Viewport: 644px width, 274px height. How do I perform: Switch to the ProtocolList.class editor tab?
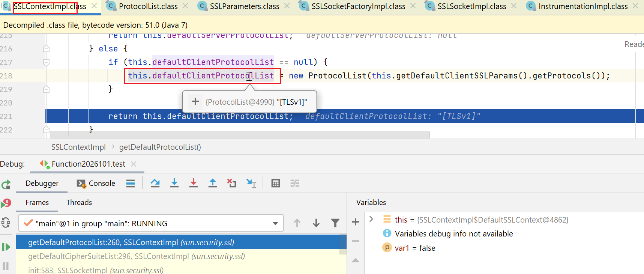click(x=148, y=6)
